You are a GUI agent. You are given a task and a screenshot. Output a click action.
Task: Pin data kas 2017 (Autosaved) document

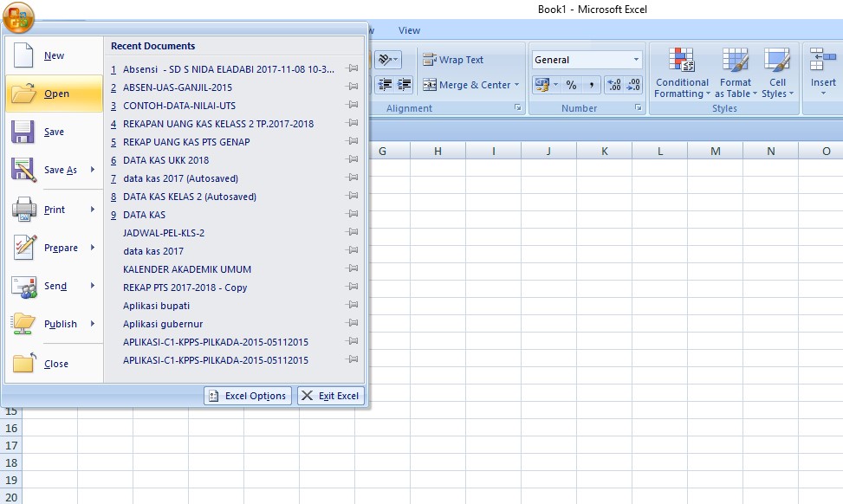point(352,178)
